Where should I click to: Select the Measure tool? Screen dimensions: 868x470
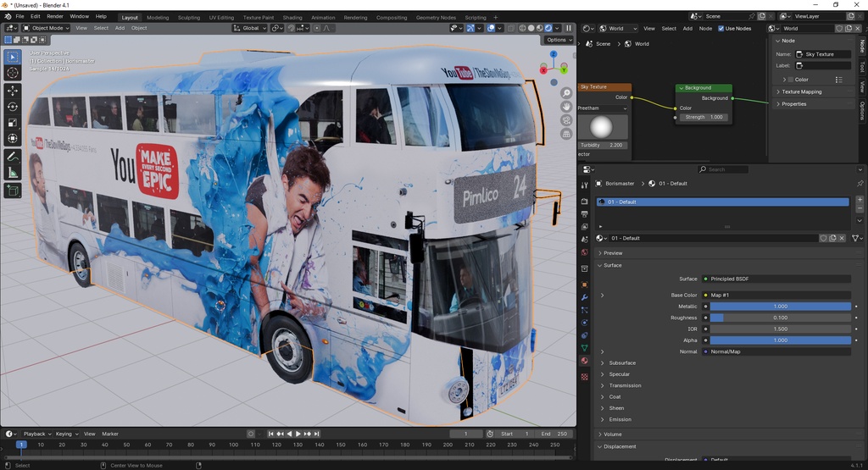pos(13,173)
